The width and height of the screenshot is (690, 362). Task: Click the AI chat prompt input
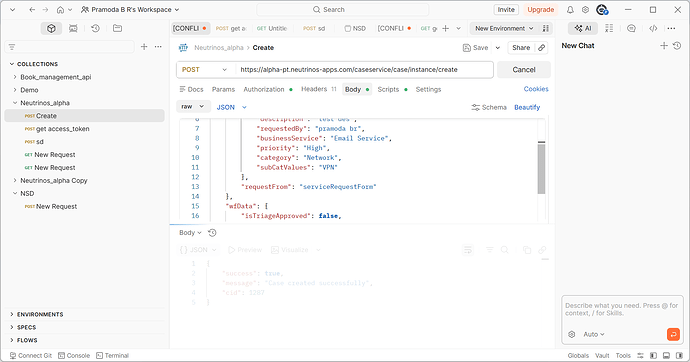[622, 310]
